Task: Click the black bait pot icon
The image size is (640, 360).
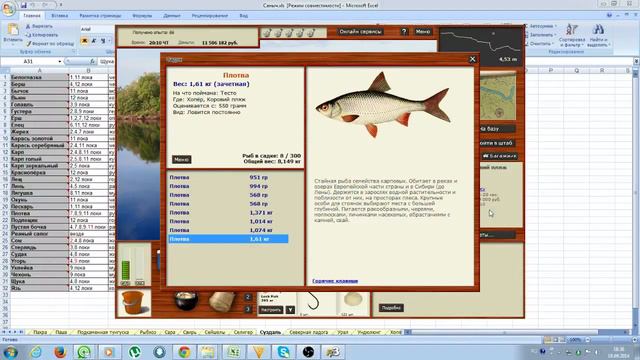Action: point(186,301)
